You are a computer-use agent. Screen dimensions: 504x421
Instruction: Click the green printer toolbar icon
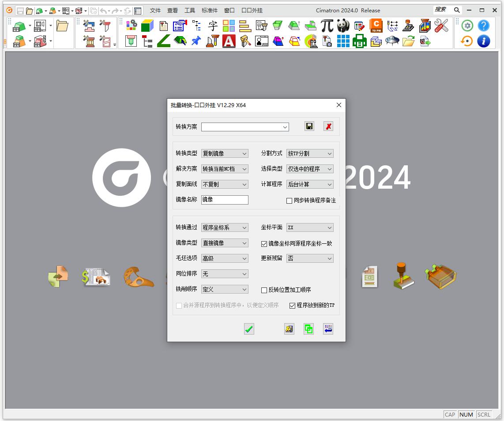[x=359, y=41]
